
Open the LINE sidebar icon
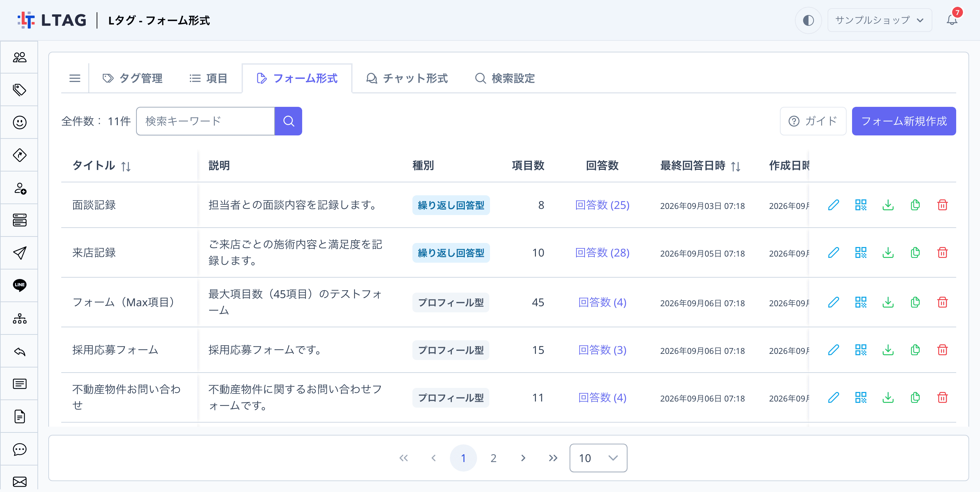(19, 285)
